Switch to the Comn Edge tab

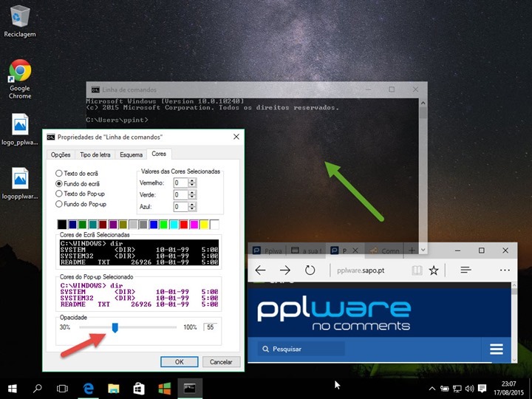[384, 250]
